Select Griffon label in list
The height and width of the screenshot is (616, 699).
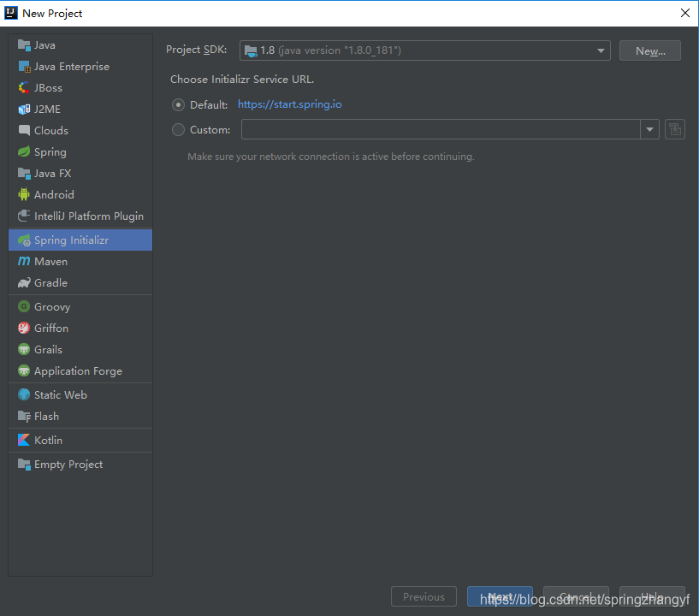(x=51, y=328)
